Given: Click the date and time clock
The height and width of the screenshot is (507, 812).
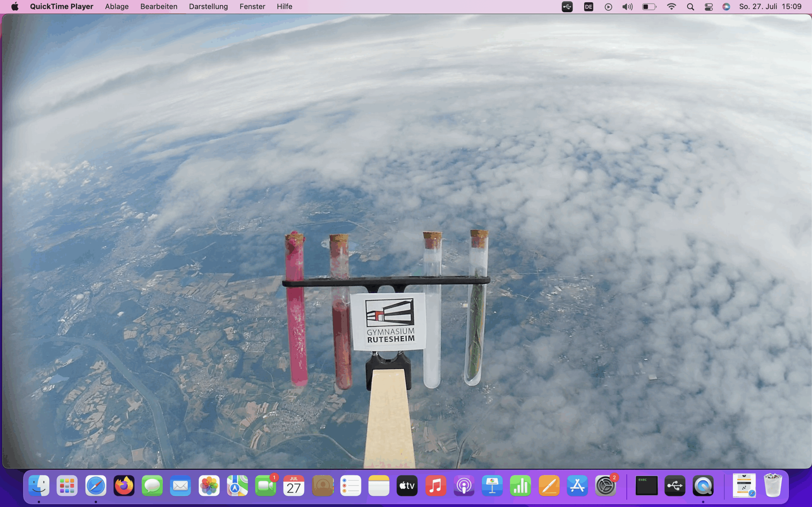Looking at the screenshot, I should (x=770, y=7).
